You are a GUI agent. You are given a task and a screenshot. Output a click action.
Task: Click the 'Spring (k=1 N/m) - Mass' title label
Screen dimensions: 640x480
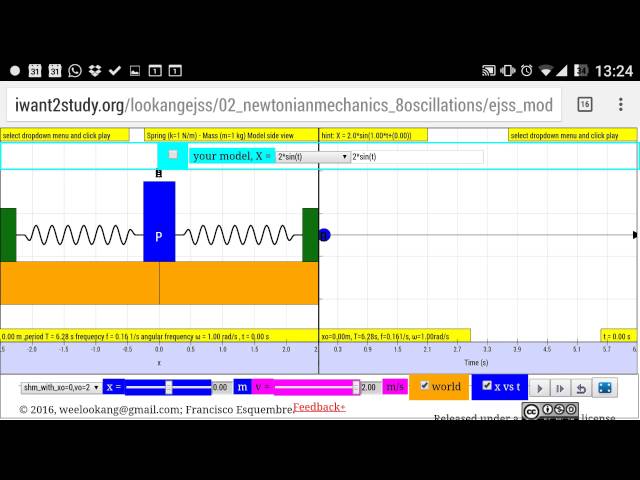231,136
